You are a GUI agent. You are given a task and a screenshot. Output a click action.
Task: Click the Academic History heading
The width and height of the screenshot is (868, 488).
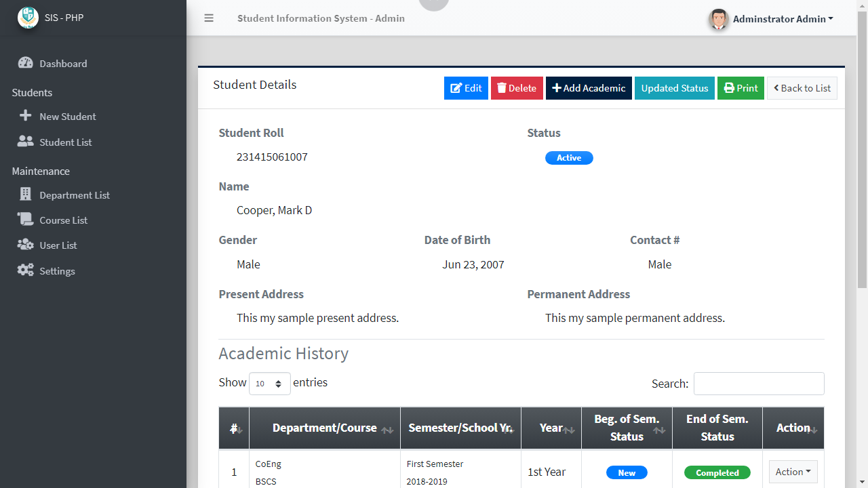pos(283,353)
